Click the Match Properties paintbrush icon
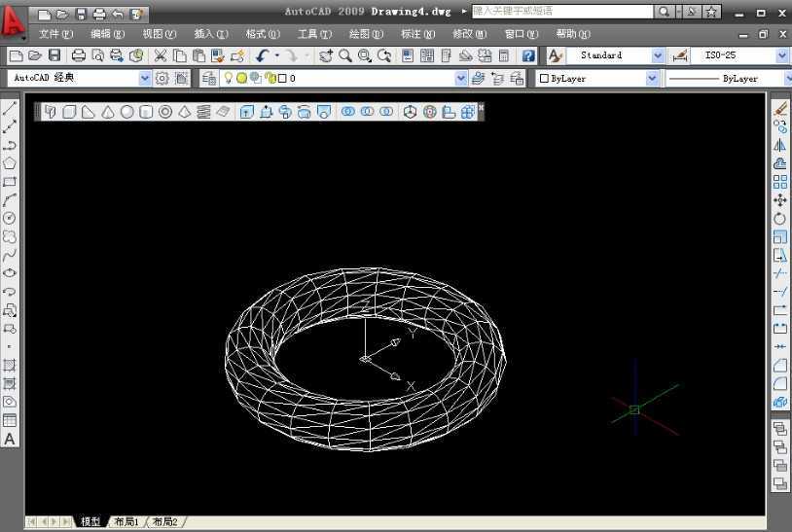 tap(237, 55)
